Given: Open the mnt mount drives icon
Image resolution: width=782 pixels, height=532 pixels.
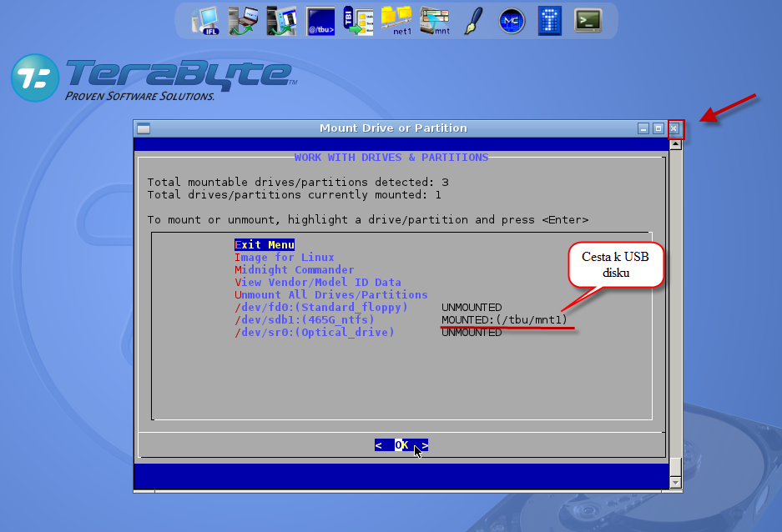Looking at the screenshot, I should point(435,21).
